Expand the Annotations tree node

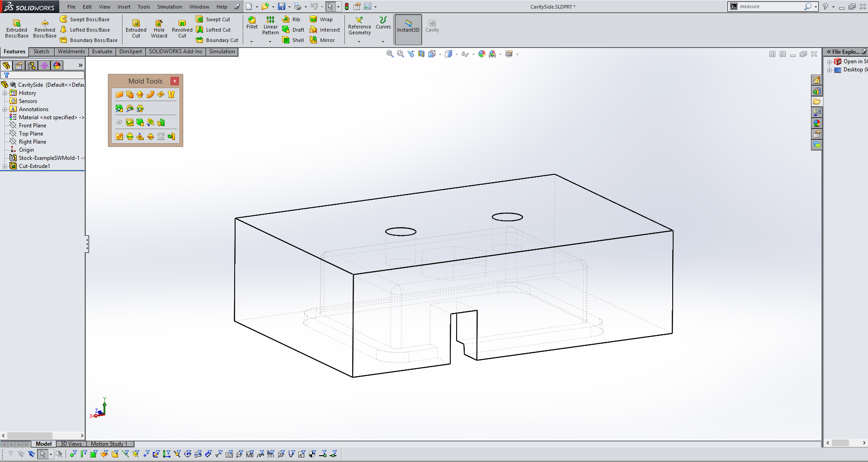(5, 109)
